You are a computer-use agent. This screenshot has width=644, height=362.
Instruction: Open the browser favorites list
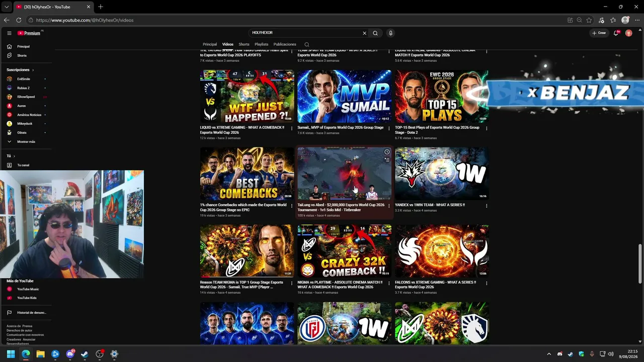coord(613,20)
